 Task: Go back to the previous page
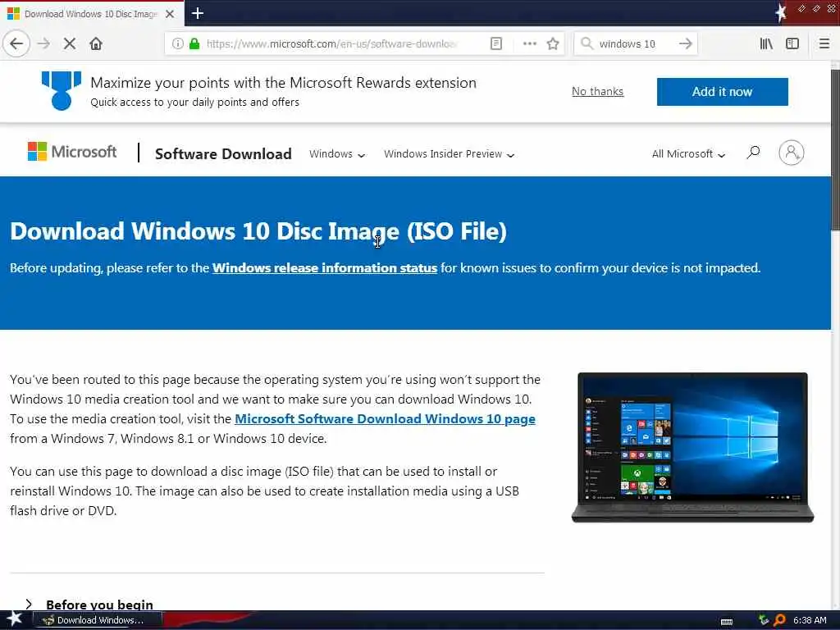tap(16, 43)
